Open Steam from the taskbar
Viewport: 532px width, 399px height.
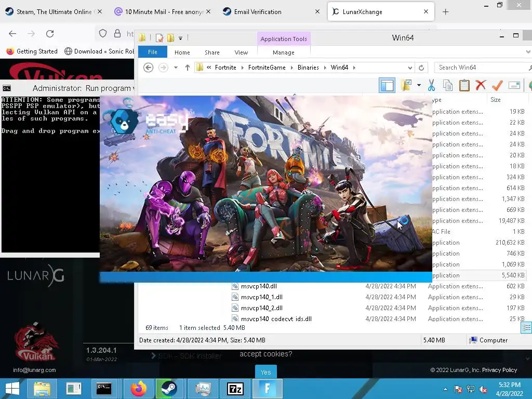pos(169,389)
